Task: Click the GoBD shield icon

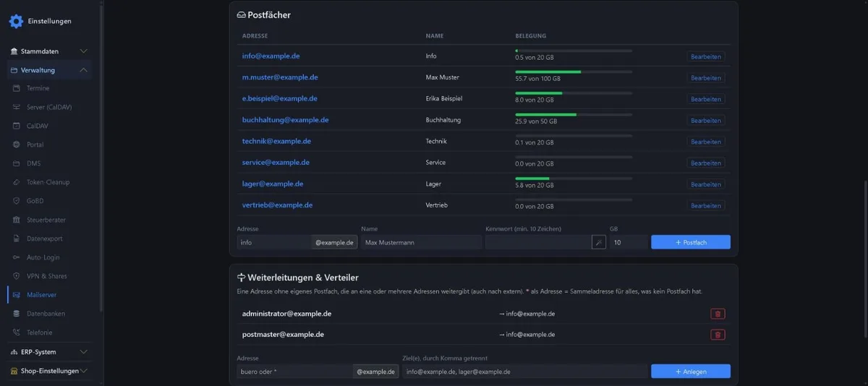Action: pos(18,201)
